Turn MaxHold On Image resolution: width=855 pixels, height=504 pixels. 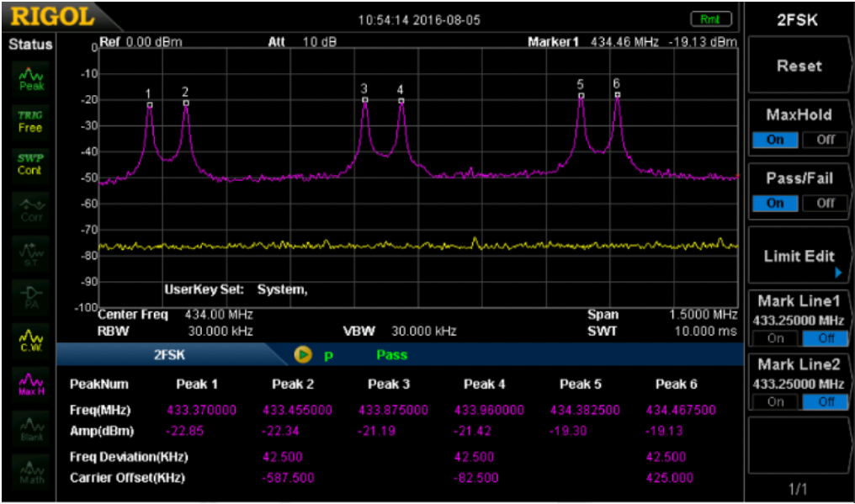pos(775,140)
